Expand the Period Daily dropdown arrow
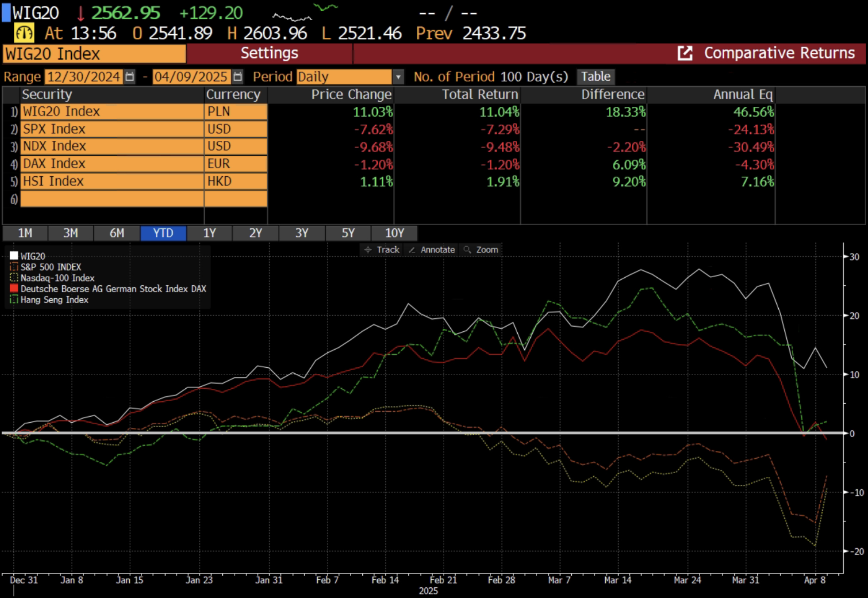 pyautogui.click(x=398, y=77)
